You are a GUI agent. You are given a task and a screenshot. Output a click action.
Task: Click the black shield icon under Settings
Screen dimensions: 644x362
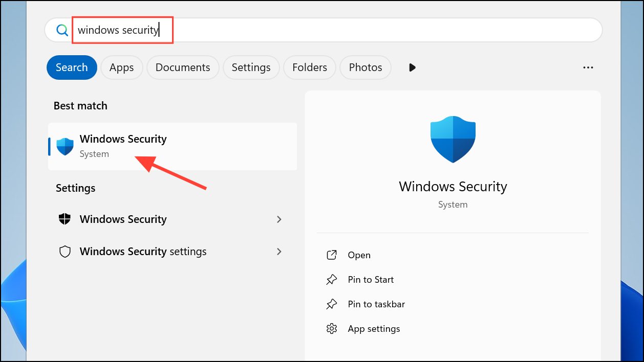[x=65, y=219]
